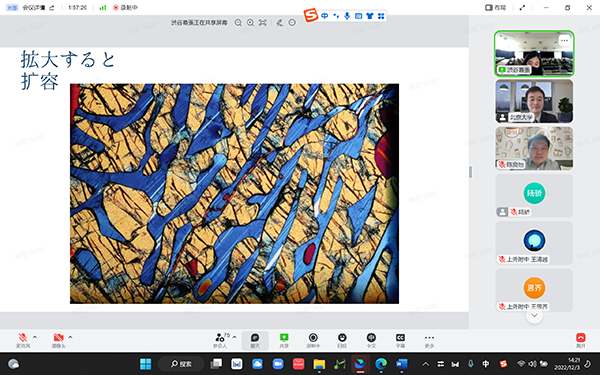Open the annotation pen tool
Image resolution: width=600 pixels, height=375 pixels.
[280, 23]
